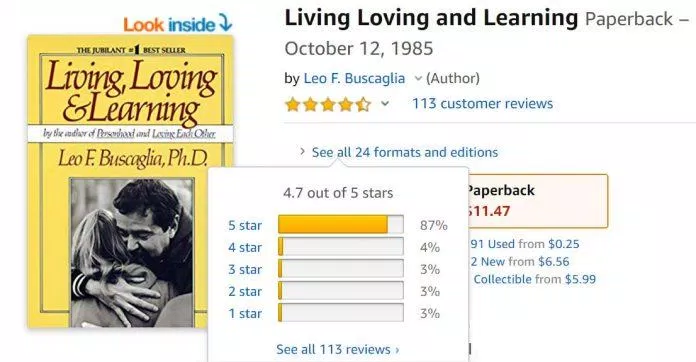Filter reviews by 5 star link
The image size is (696, 362).
(245, 225)
